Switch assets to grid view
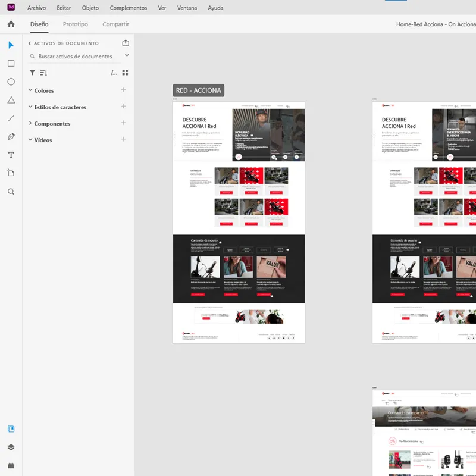Viewport: 476px width, 476px height. [x=125, y=72]
